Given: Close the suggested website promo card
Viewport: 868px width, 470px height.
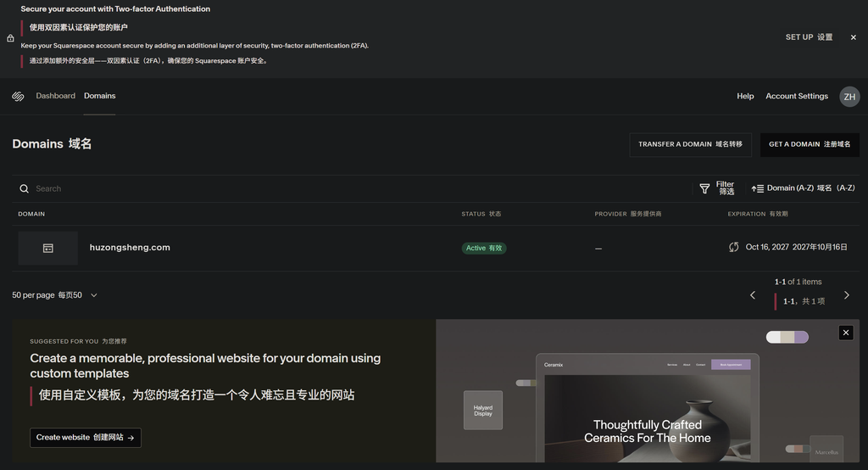Looking at the screenshot, I should tap(846, 333).
